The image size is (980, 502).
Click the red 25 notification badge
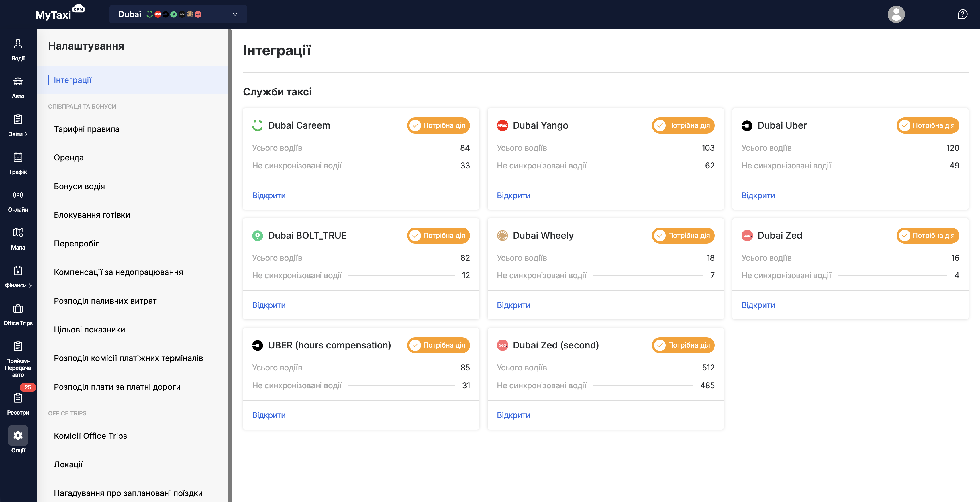pyautogui.click(x=28, y=387)
